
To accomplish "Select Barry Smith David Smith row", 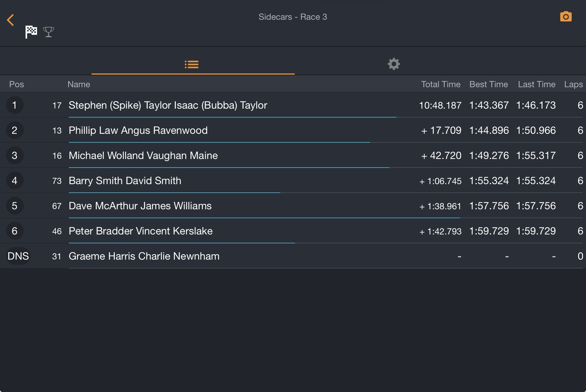I will [x=293, y=180].
